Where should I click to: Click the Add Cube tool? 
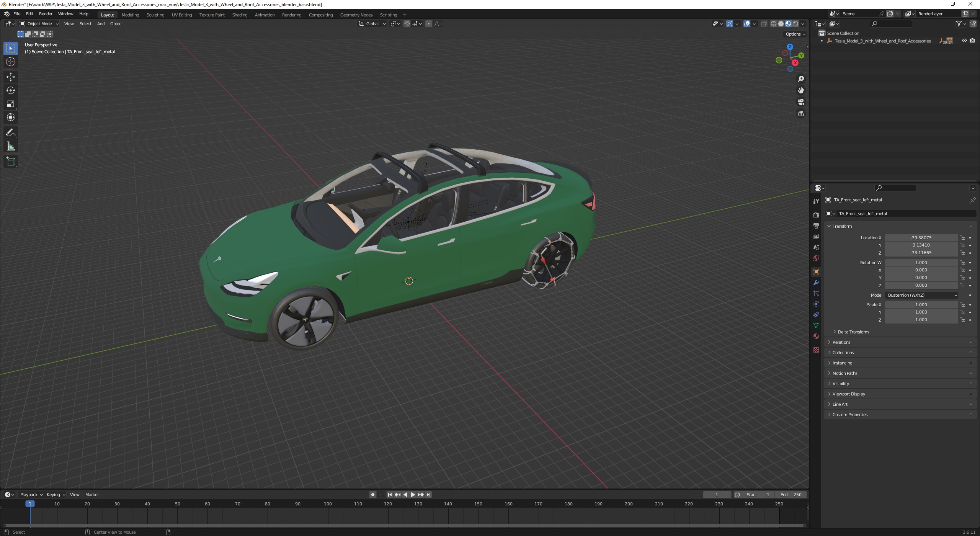tap(11, 161)
